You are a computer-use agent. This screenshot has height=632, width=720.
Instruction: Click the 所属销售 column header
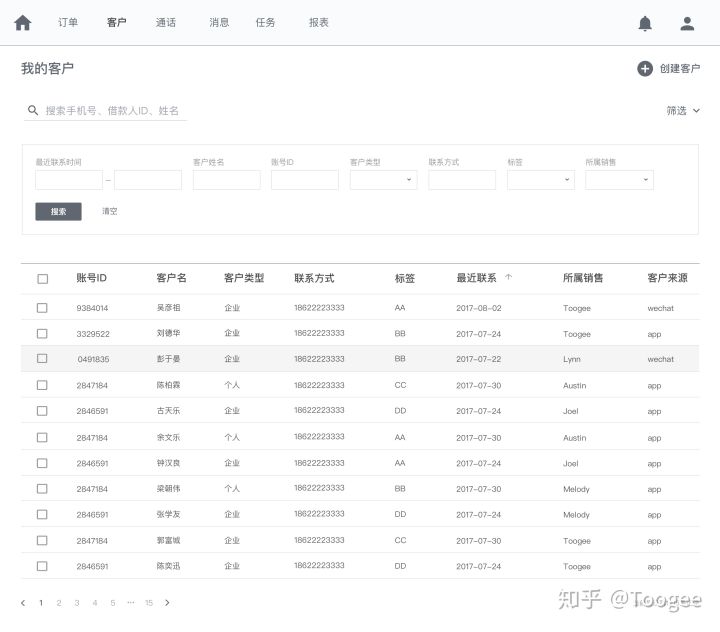click(x=583, y=278)
